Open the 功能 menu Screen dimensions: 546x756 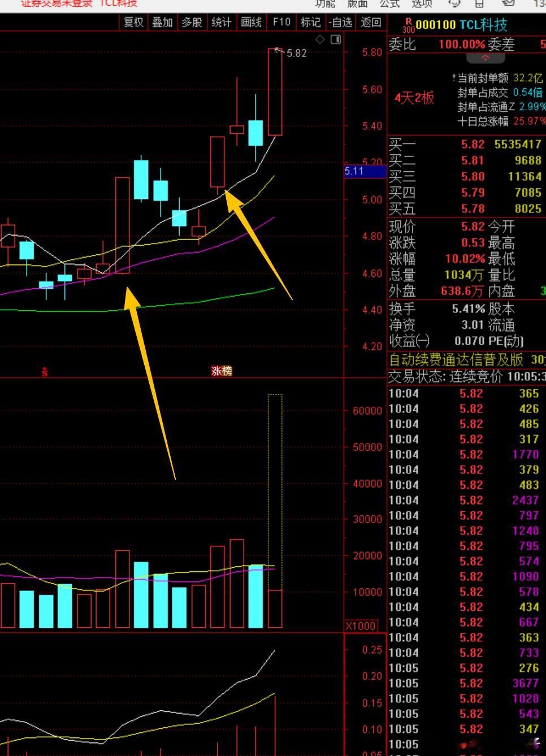coord(326,3)
